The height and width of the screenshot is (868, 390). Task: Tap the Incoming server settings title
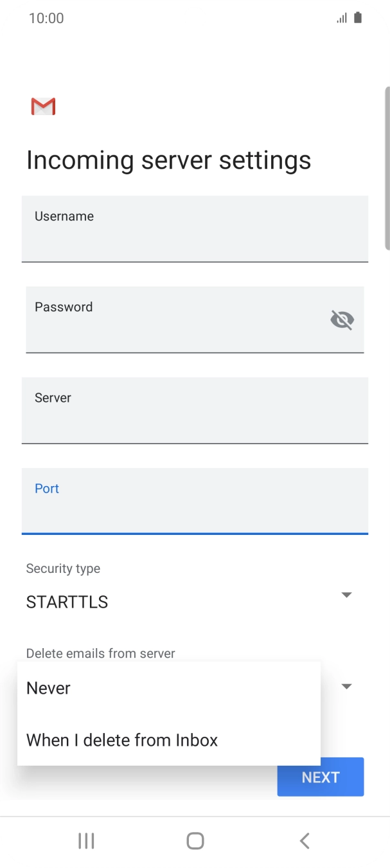pos(168,159)
